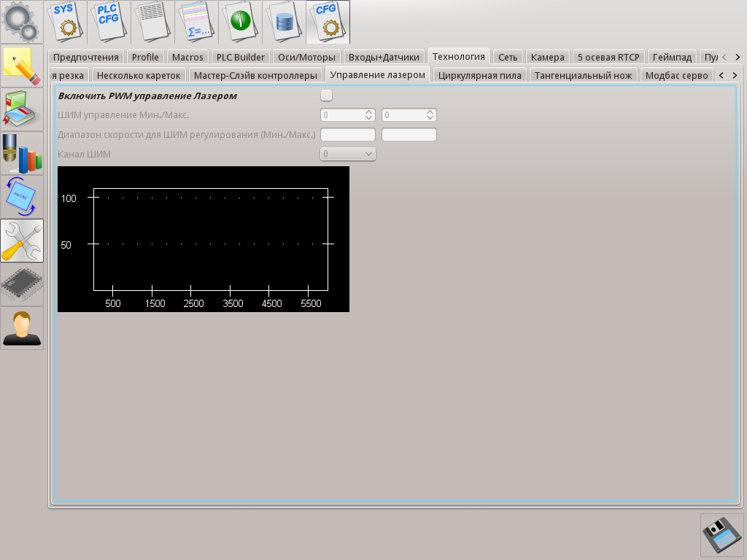Open the Геймпад tab
This screenshot has height=560, width=747.
[672, 57]
